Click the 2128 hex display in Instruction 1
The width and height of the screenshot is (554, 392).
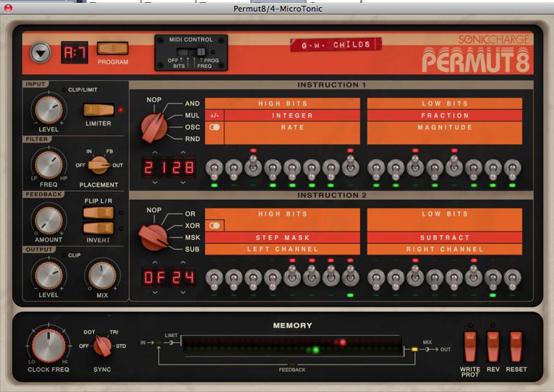(x=169, y=168)
